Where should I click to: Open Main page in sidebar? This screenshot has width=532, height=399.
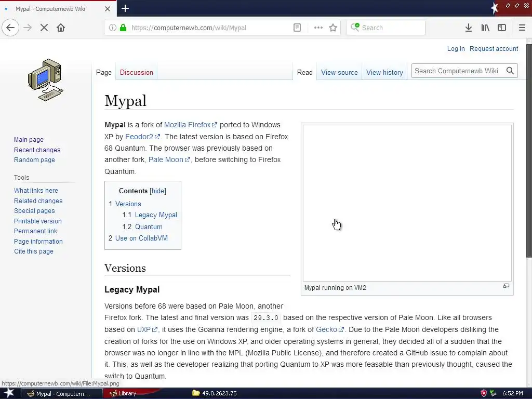(29, 139)
